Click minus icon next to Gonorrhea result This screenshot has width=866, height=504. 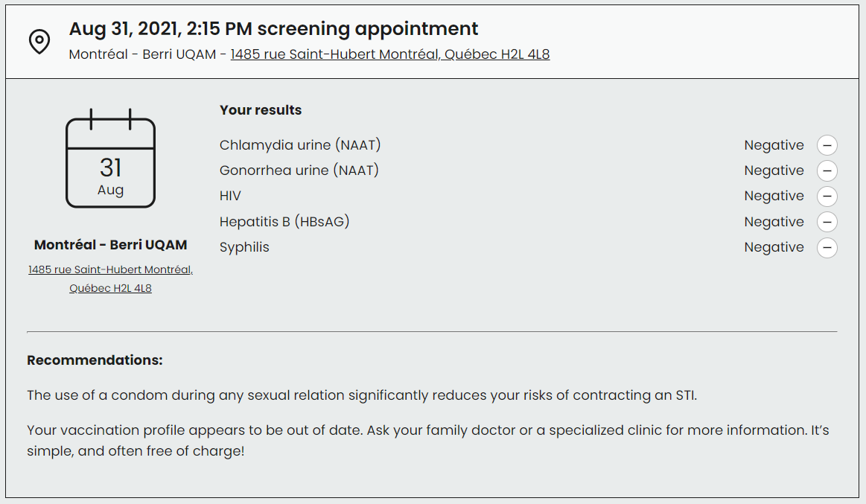click(827, 170)
